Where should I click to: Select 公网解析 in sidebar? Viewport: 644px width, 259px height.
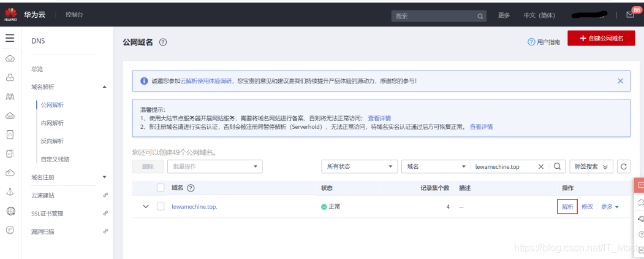point(52,105)
